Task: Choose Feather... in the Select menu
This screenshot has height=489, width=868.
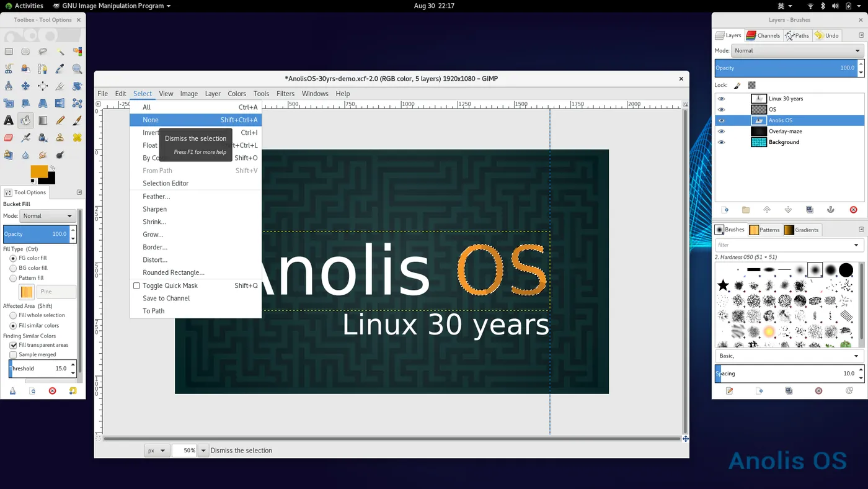Action: coord(195,196)
